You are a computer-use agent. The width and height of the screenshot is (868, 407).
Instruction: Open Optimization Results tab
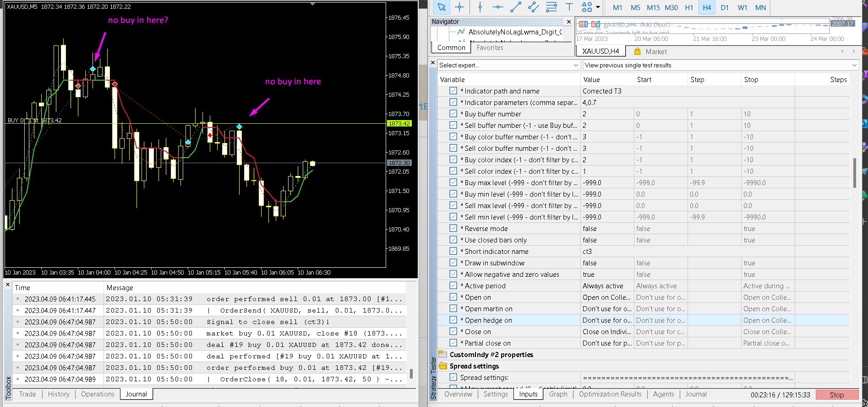(610, 394)
